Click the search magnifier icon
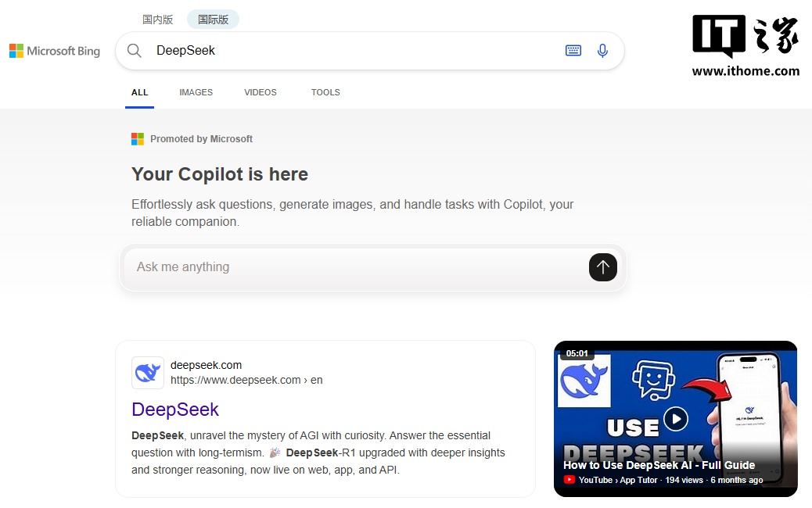 coord(134,50)
